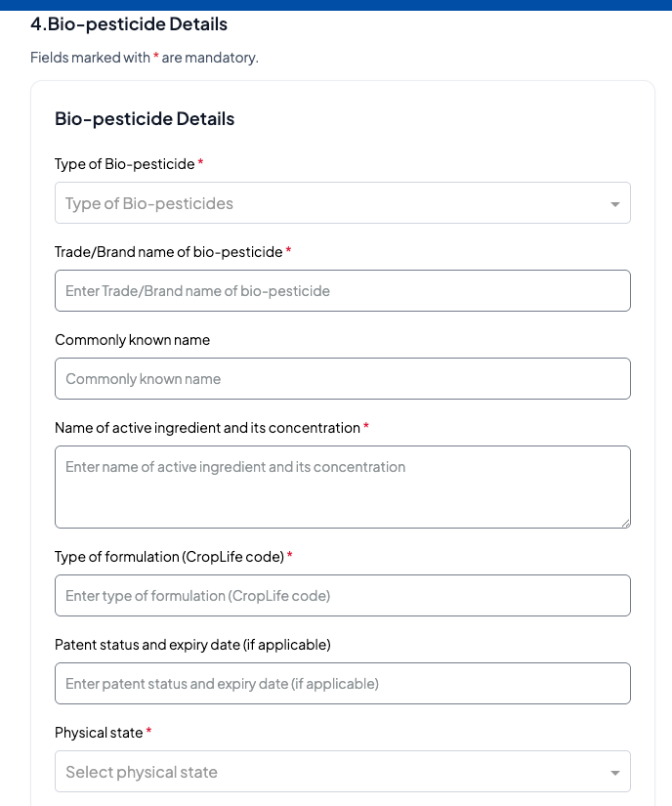The width and height of the screenshot is (672, 806).
Task: Focus the active ingredient and concentration textarea
Action: click(x=342, y=487)
